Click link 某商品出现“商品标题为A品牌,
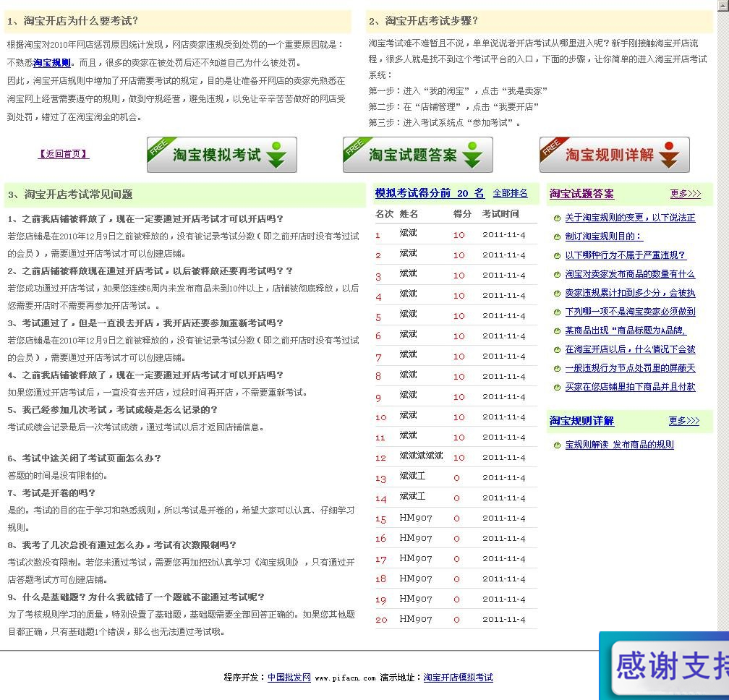The image size is (729, 700). tap(626, 330)
